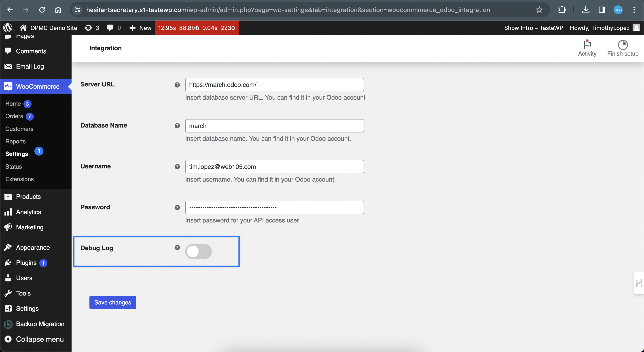Click Show Intro – TasteWP link
Screen dimensions: 644x352
(534, 28)
